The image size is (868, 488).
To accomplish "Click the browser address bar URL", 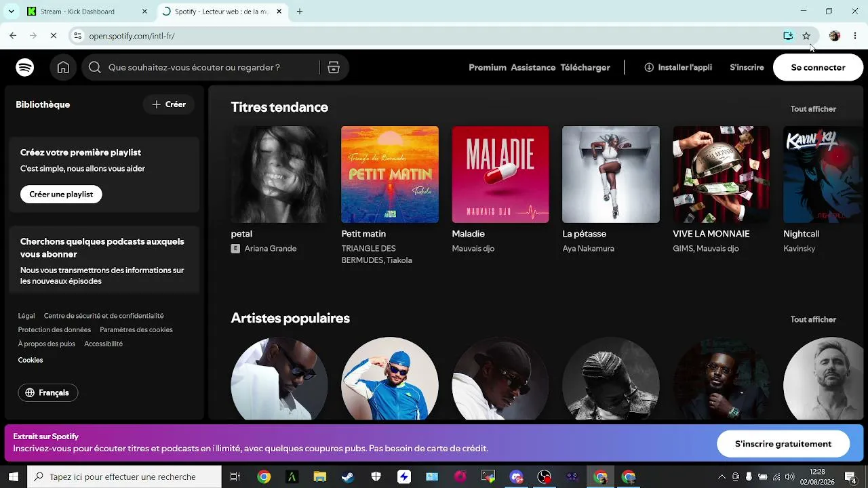I will coord(132,36).
